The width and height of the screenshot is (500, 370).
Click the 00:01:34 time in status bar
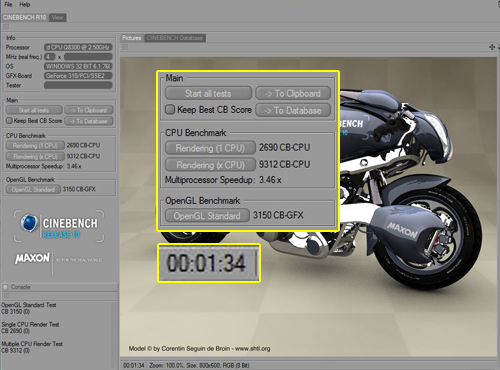[134, 365]
